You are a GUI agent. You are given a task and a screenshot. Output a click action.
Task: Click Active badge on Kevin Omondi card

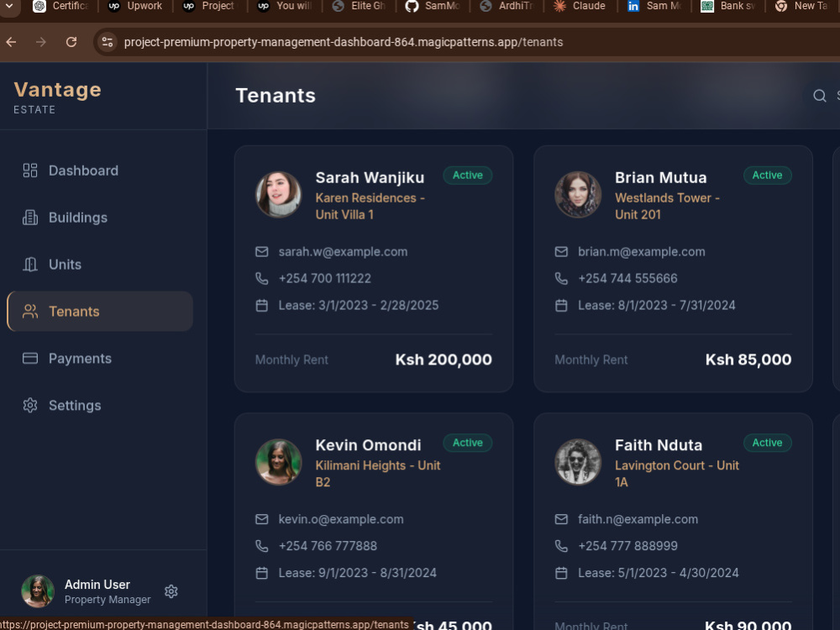pyautogui.click(x=468, y=443)
